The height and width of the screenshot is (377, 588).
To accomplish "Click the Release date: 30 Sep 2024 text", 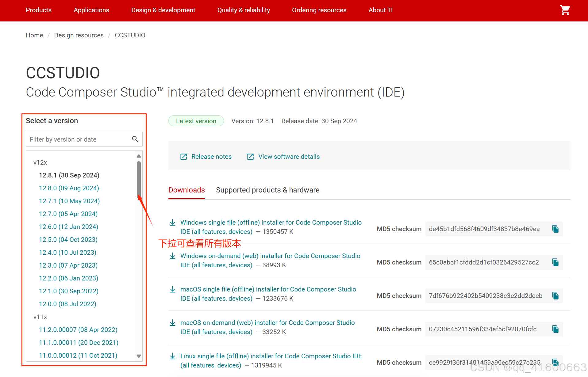I will (x=319, y=121).
